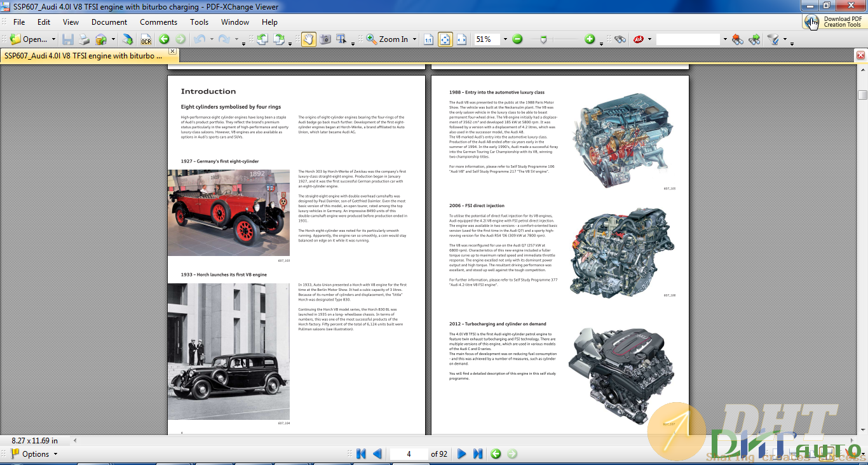This screenshot has height=465, width=868.
Task: Open the Help menu
Action: 269,22
